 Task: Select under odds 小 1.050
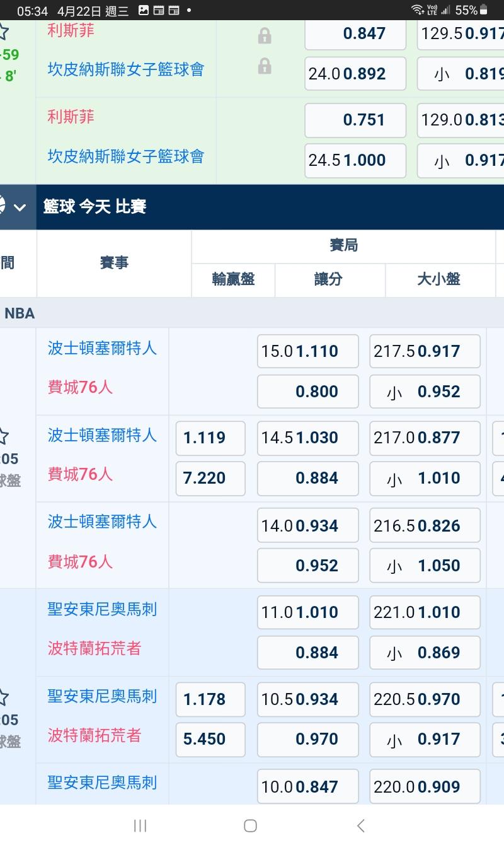(425, 566)
